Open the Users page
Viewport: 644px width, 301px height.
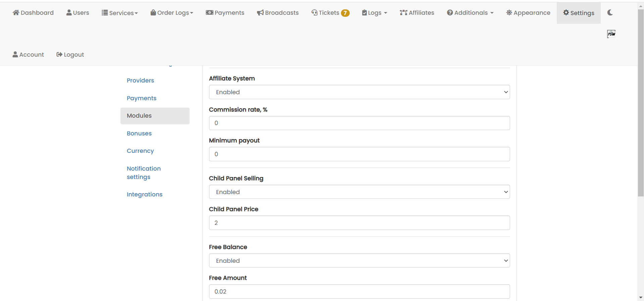(x=78, y=13)
